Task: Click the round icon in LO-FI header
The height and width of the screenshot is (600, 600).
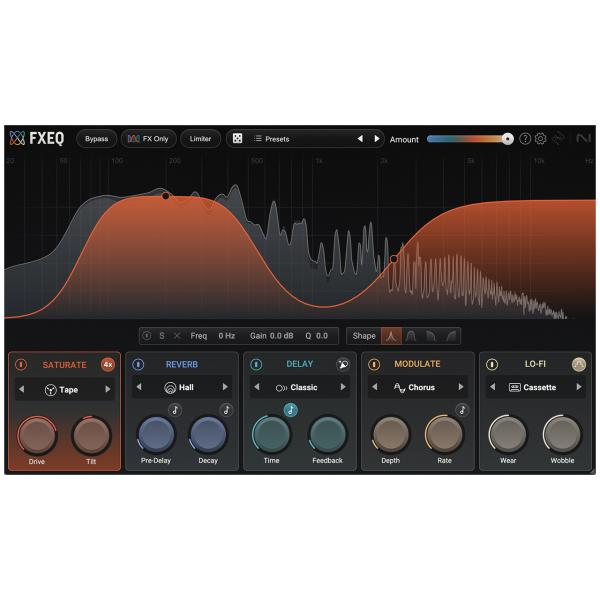Action: (x=578, y=364)
